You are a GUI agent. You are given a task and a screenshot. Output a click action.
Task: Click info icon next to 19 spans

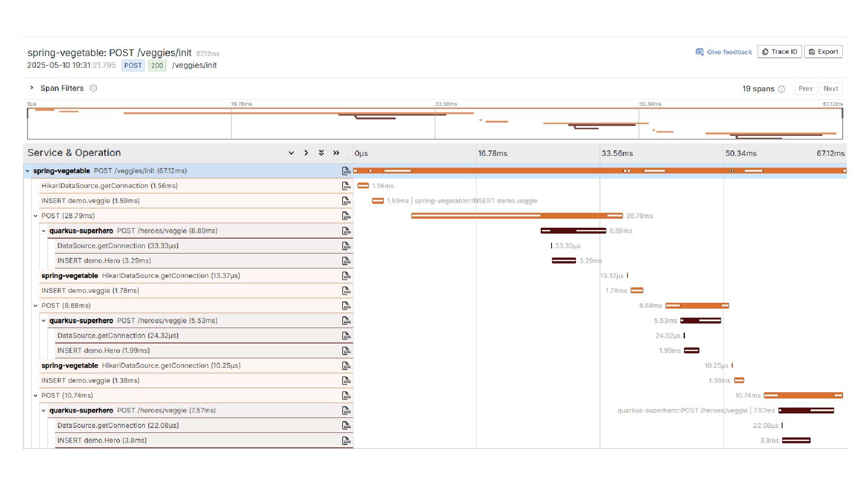pyautogui.click(x=782, y=89)
